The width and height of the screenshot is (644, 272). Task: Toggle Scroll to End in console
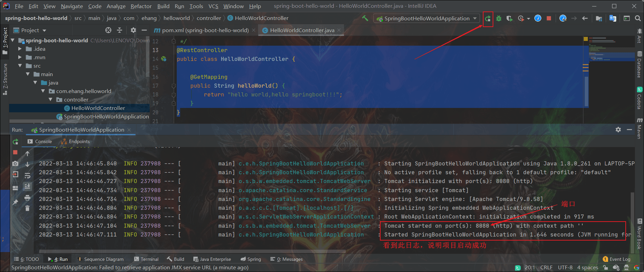click(27, 186)
